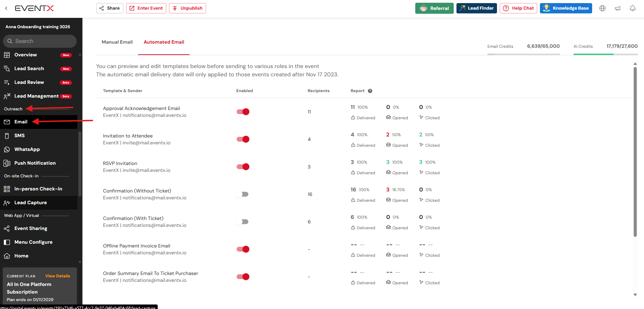
Task: Click the Report help question-mark icon
Action: point(370,91)
